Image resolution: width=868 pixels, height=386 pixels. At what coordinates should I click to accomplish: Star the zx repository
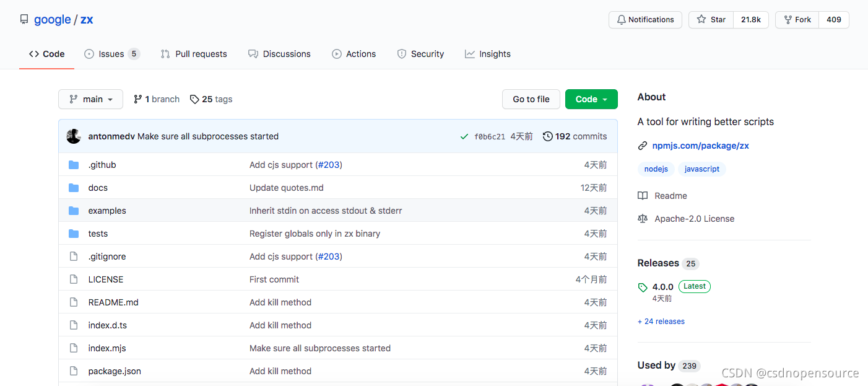click(711, 20)
